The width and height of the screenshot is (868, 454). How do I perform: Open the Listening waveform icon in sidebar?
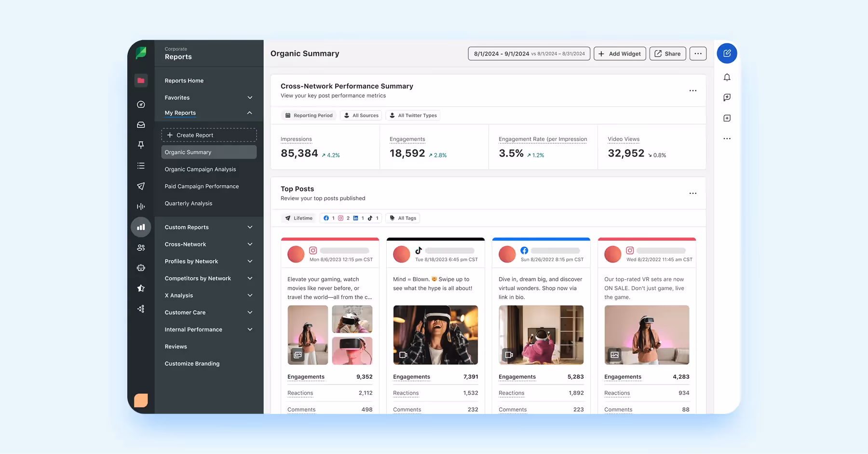pyautogui.click(x=141, y=206)
